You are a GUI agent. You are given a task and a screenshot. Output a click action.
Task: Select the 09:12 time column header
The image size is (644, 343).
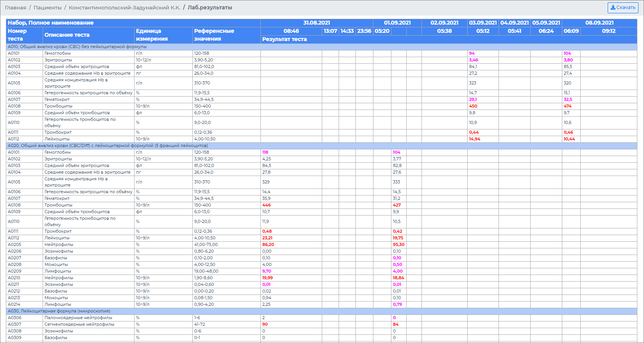[x=608, y=31]
